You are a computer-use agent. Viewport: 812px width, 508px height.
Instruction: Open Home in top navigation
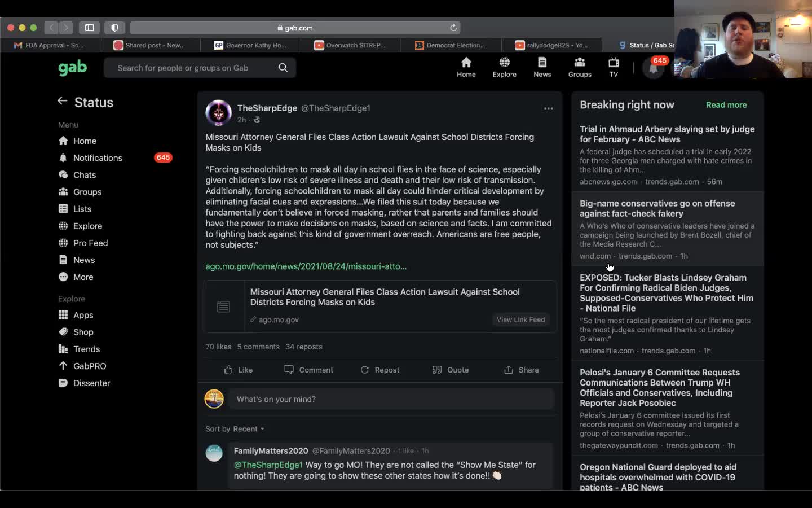tap(466, 67)
